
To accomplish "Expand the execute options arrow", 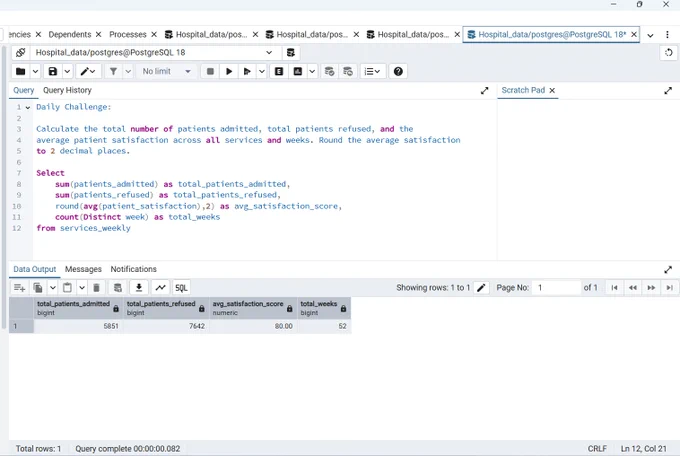I will pos(262,71).
